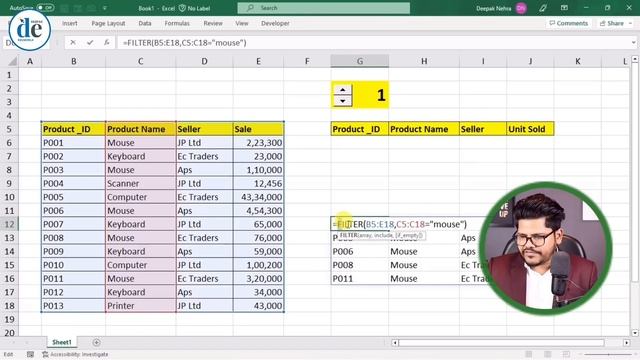Select the Product Name header in column C
Viewport: 640px width, 360px height.
[x=140, y=129]
